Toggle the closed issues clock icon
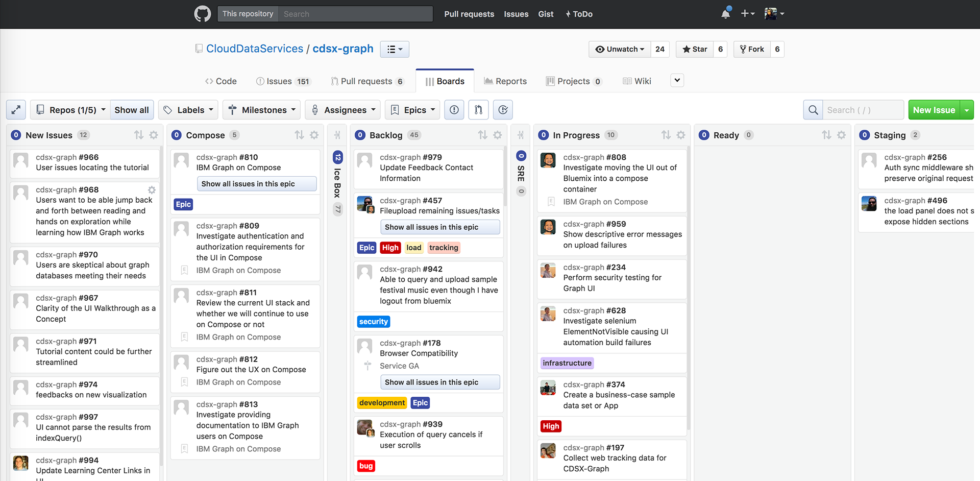 (x=503, y=110)
